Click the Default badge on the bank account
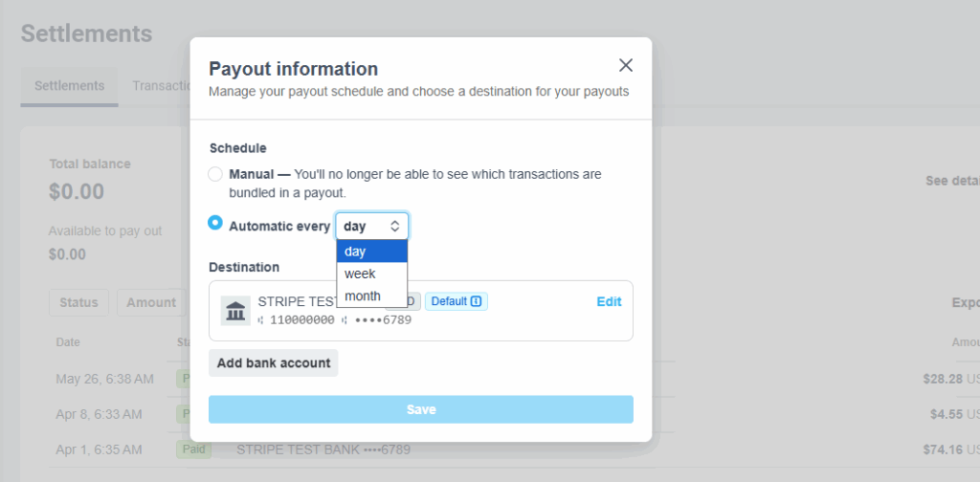The height and width of the screenshot is (482, 980). [x=456, y=301]
